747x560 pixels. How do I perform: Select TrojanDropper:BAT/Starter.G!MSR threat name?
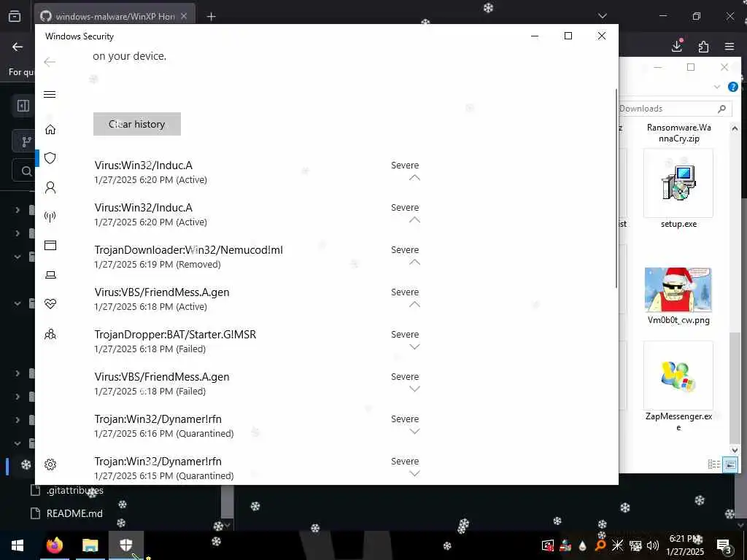(x=175, y=334)
